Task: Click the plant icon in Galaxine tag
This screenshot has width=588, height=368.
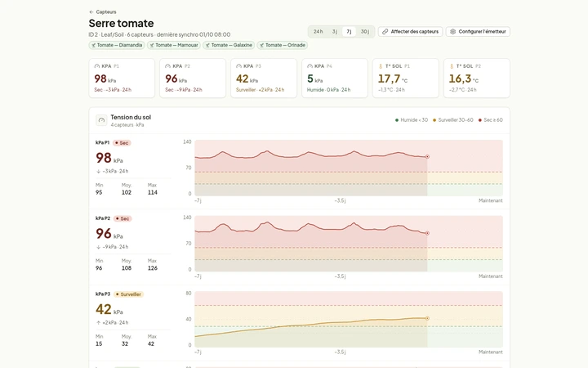Action: coord(207,45)
